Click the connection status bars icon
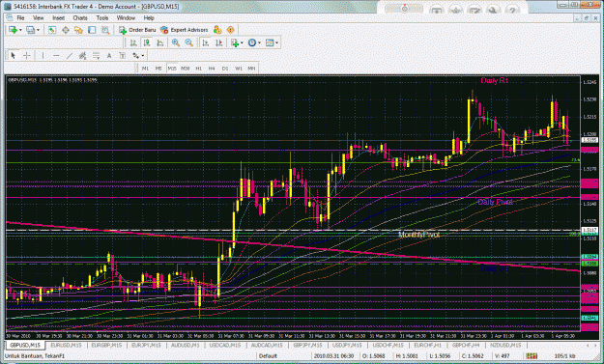Screen dimensions: 604x364 click(x=532, y=356)
